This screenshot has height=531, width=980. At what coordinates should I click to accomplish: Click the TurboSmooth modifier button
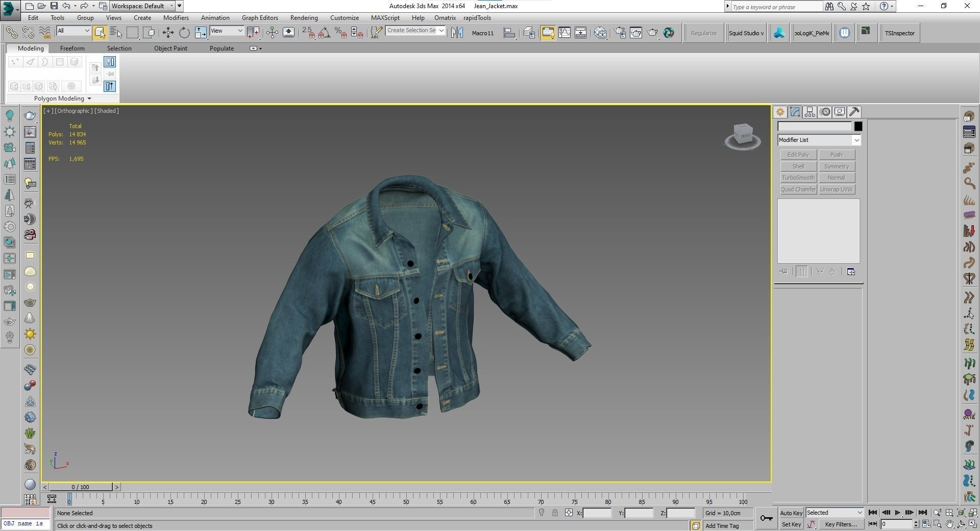(798, 178)
